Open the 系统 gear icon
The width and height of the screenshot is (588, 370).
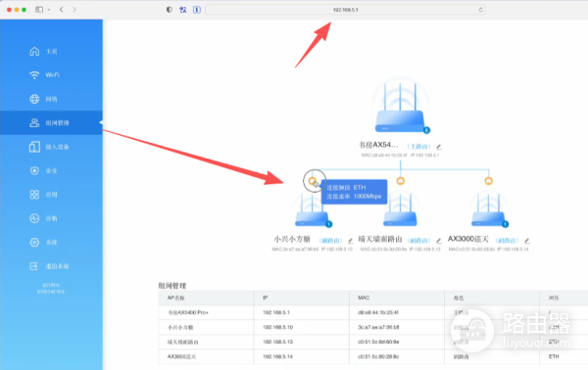coord(34,243)
